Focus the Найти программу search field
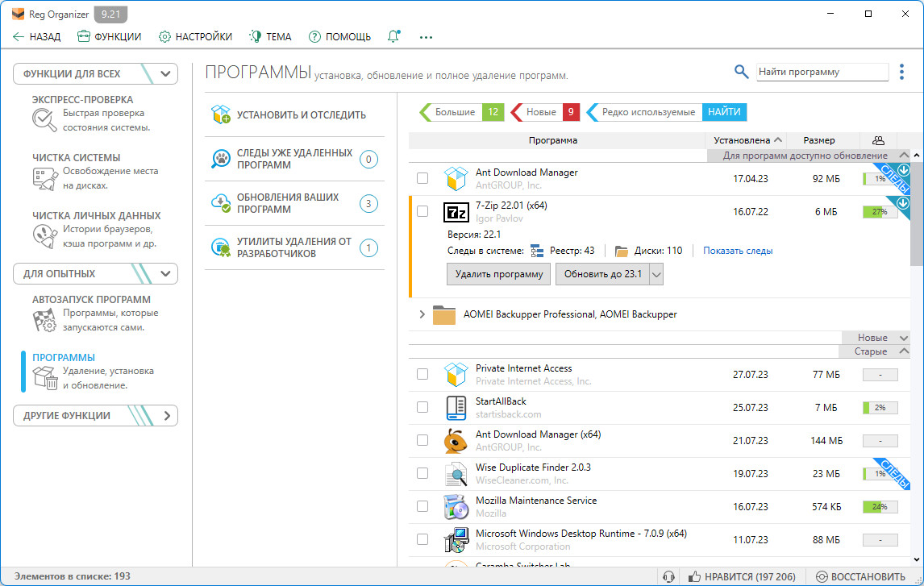Viewport: 924px width, 586px height. [822, 72]
